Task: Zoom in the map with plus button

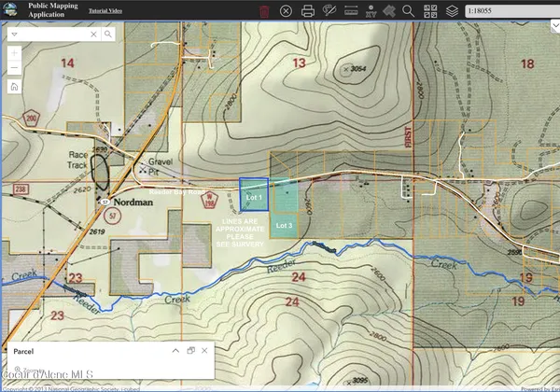Action: [x=15, y=52]
